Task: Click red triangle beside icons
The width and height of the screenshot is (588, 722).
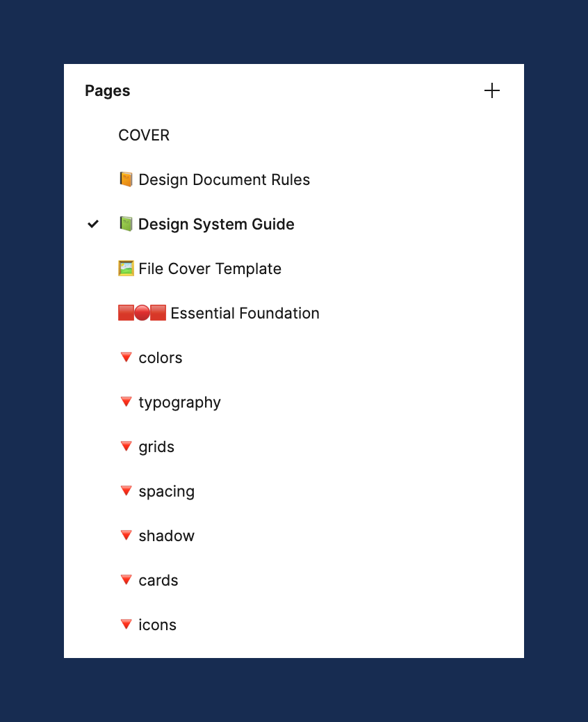Action: click(126, 624)
